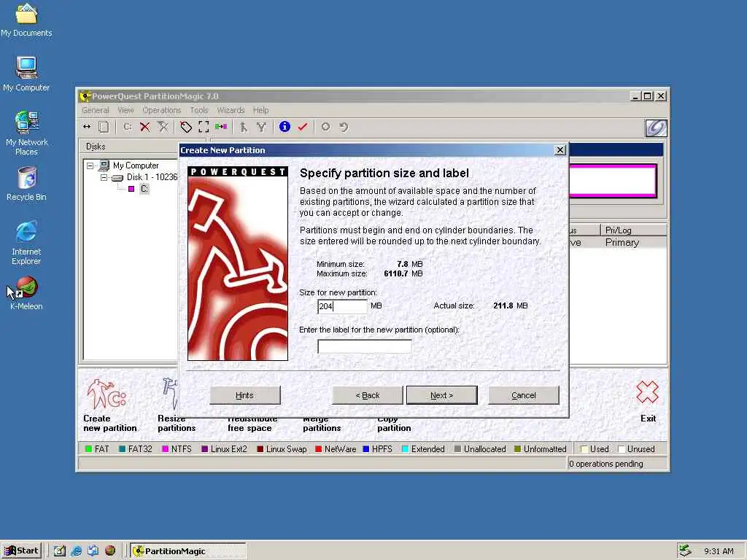The width and height of the screenshot is (747, 560).
Task: Open the Wizards menu
Action: pyautogui.click(x=231, y=110)
